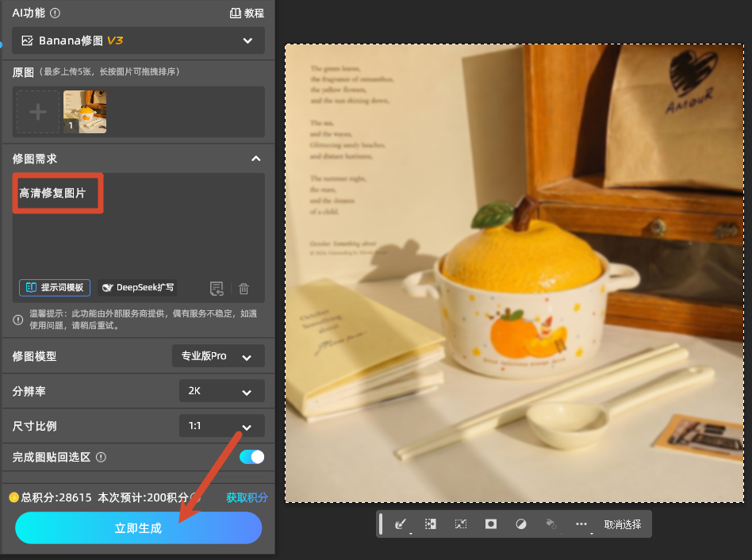Image resolution: width=752 pixels, height=560 pixels.
Task: Open the three-dot more options menu
Action: [x=581, y=524]
